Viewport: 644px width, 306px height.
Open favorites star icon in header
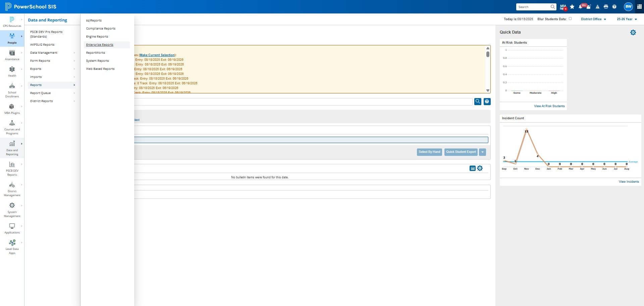[572, 7]
